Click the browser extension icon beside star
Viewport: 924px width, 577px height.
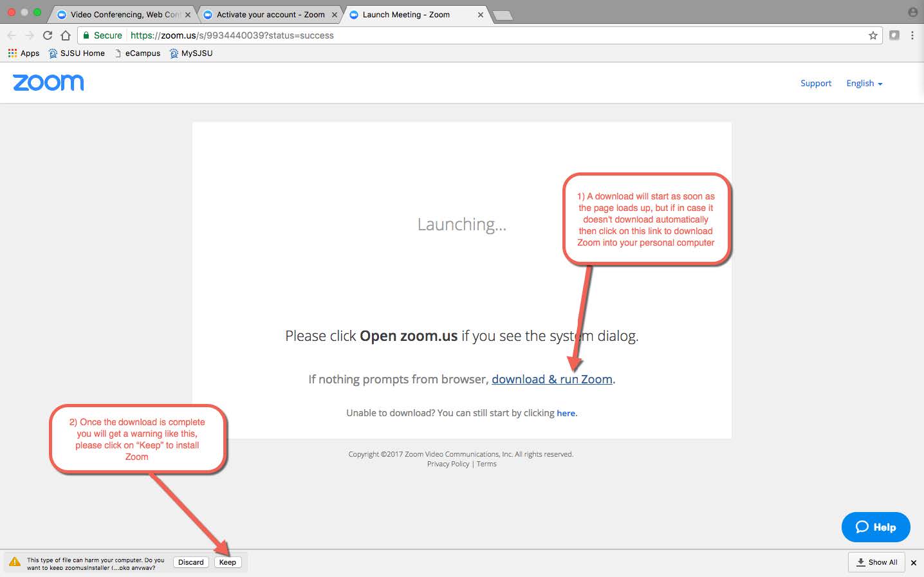pyautogui.click(x=894, y=35)
